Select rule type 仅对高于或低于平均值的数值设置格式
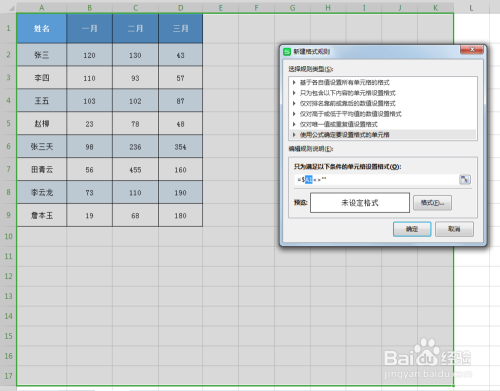This screenshot has width=500, height=391. [x=383, y=114]
